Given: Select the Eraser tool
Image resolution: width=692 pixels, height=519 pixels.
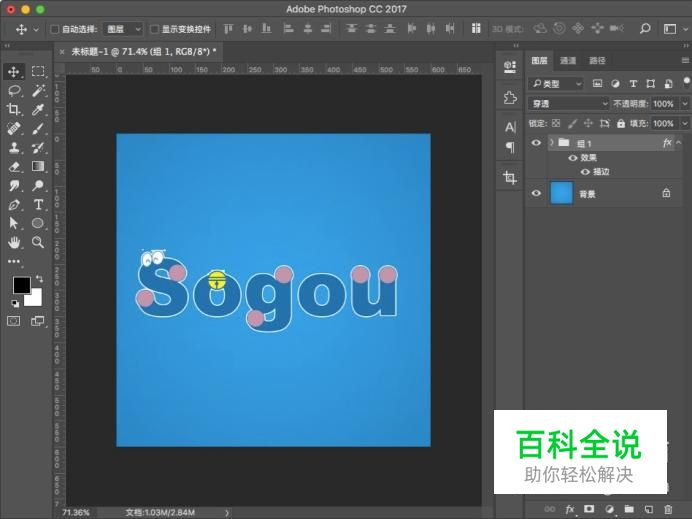Looking at the screenshot, I should tap(14, 166).
